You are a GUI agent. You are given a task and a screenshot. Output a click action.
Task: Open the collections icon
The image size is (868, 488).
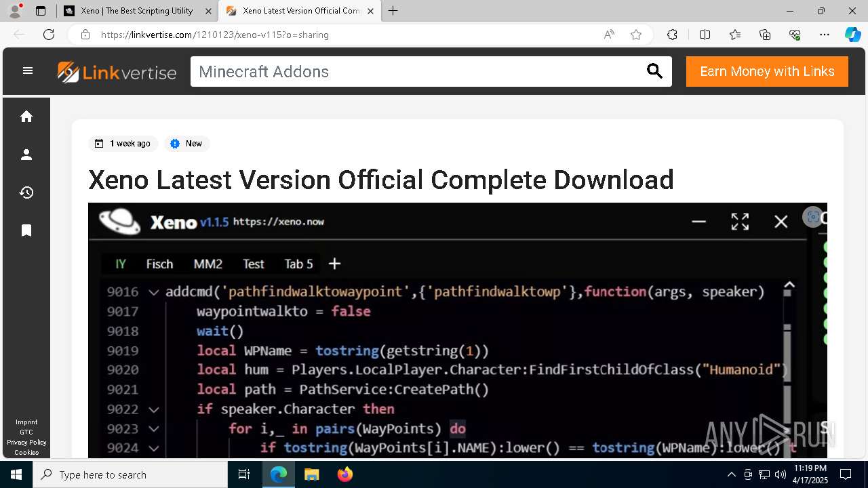[765, 35]
